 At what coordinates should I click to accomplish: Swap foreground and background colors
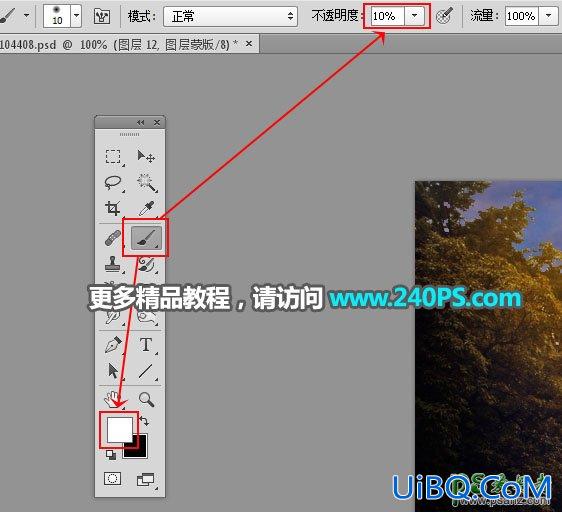144,421
